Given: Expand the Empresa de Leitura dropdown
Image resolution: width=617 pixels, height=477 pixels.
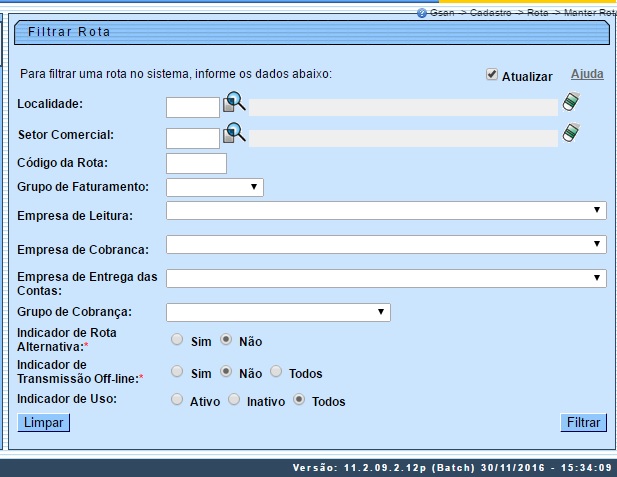Looking at the screenshot, I should (386, 210).
